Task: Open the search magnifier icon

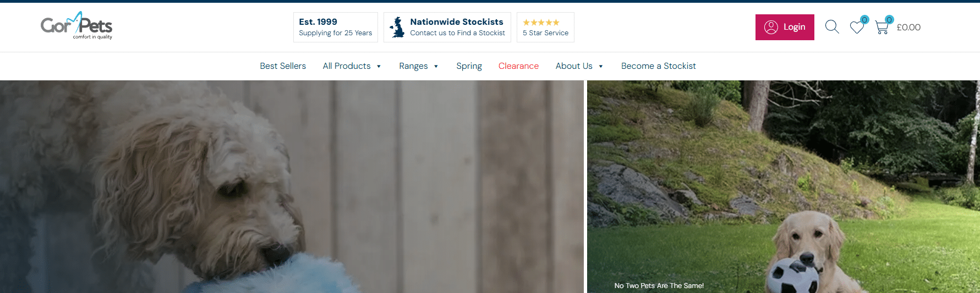Action: pyautogui.click(x=832, y=27)
